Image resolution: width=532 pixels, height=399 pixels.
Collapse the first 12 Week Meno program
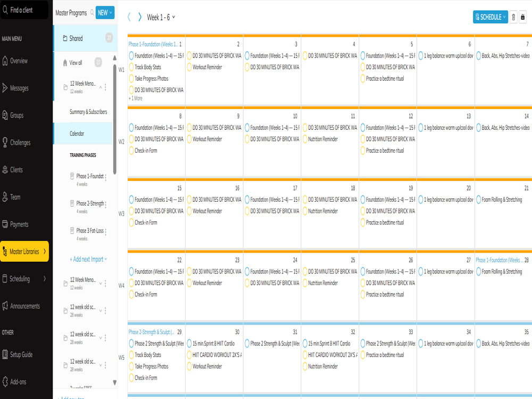click(101, 87)
